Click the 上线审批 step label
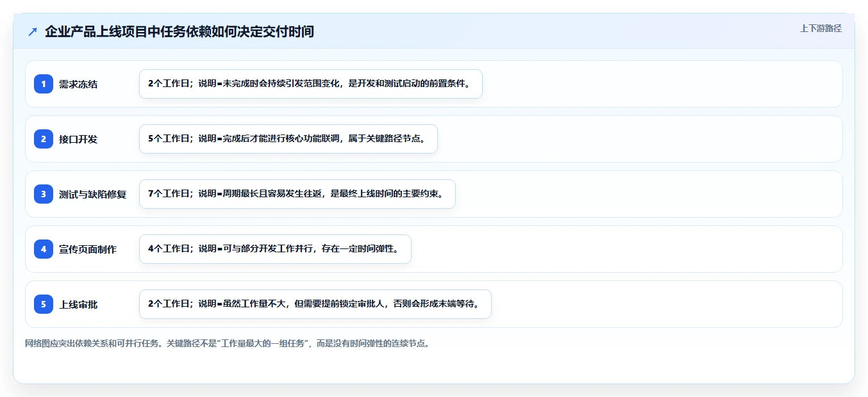This screenshot has height=397, width=868. coord(78,304)
